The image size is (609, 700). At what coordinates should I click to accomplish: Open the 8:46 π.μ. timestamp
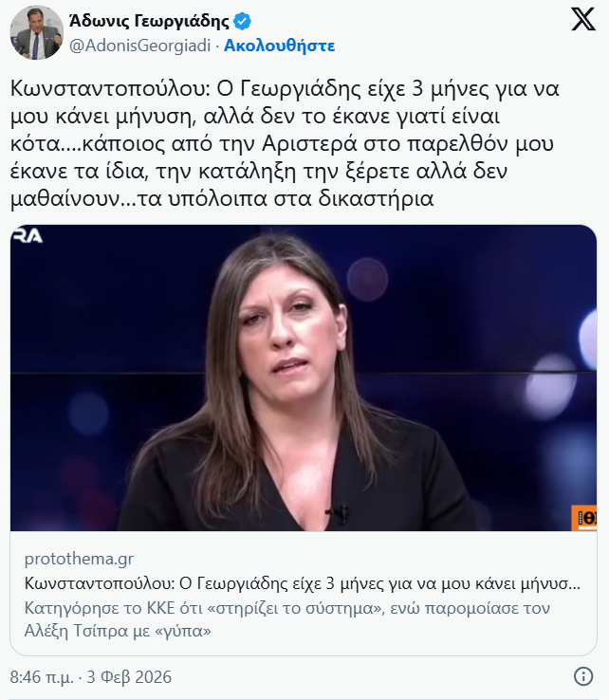42,677
